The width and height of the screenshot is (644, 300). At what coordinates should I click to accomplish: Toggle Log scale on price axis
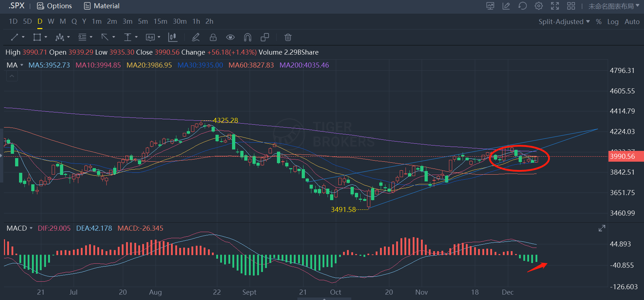613,22
